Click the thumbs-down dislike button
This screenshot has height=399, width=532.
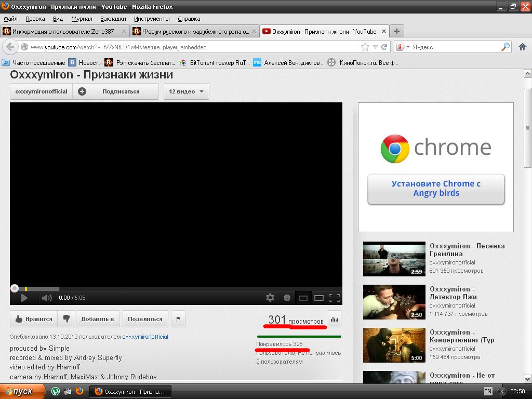[66, 318]
